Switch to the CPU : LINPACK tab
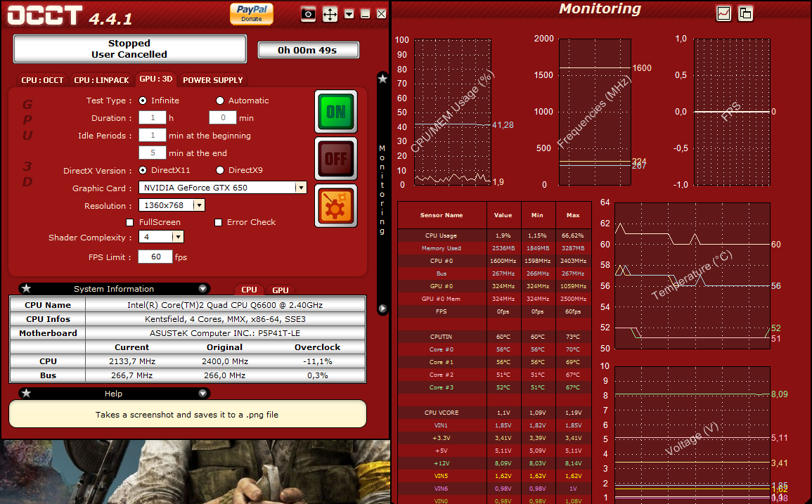The width and height of the screenshot is (812, 504). click(x=101, y=79)
